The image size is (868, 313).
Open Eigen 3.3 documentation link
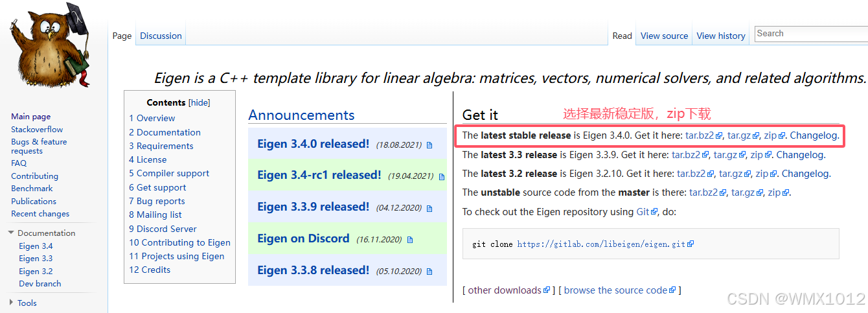pos(36,258)
